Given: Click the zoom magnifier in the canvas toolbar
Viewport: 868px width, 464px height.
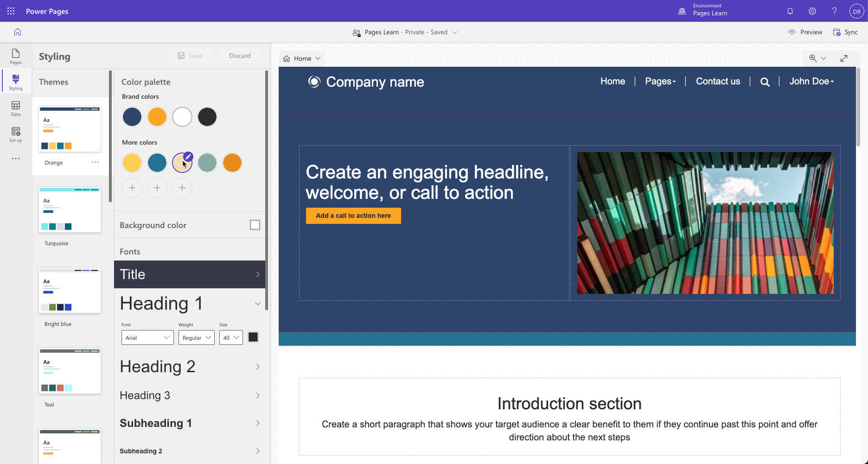Looking at the screenshot, I should (x=813, y=58).
